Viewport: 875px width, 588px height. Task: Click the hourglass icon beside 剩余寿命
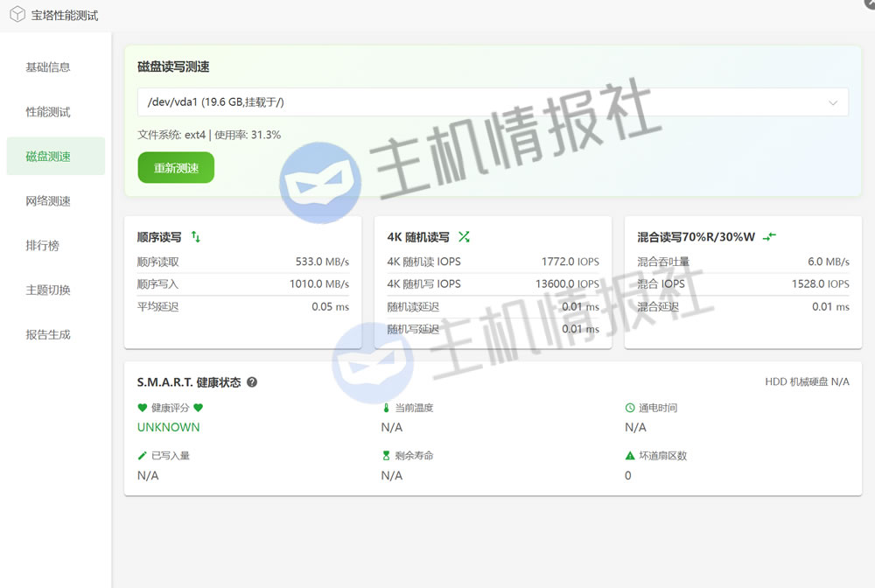[386, 456]
